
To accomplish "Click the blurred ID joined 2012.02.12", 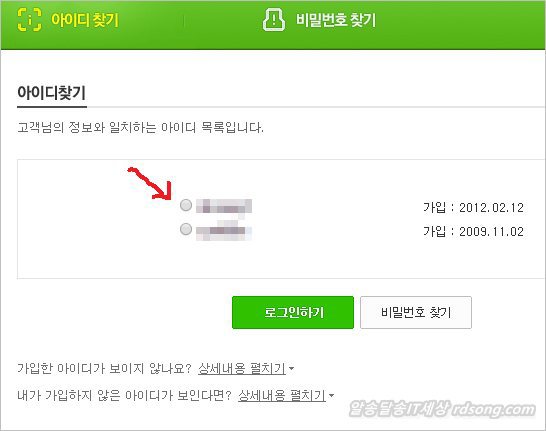I will (224, 206).
